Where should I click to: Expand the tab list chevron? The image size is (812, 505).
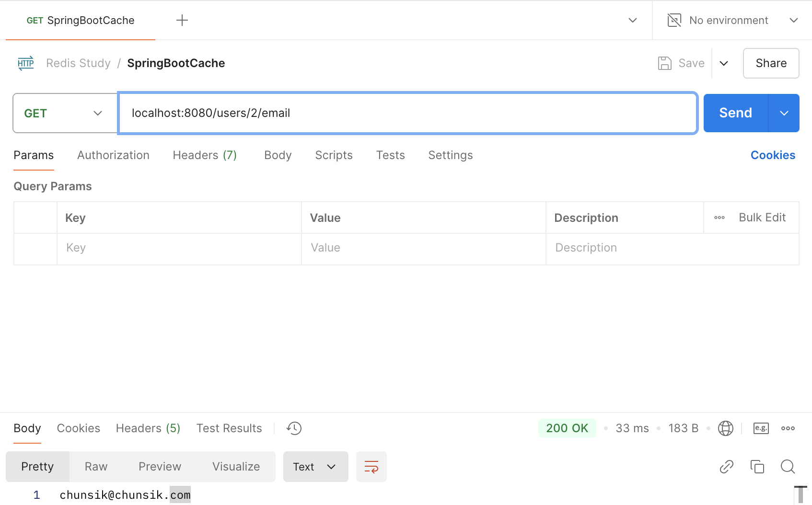[633, 20]
